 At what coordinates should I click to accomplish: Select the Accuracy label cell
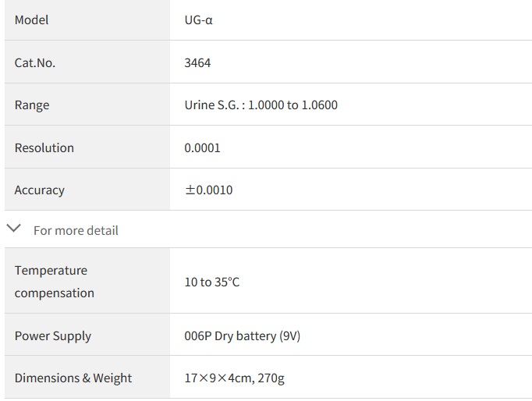point(40,190)
